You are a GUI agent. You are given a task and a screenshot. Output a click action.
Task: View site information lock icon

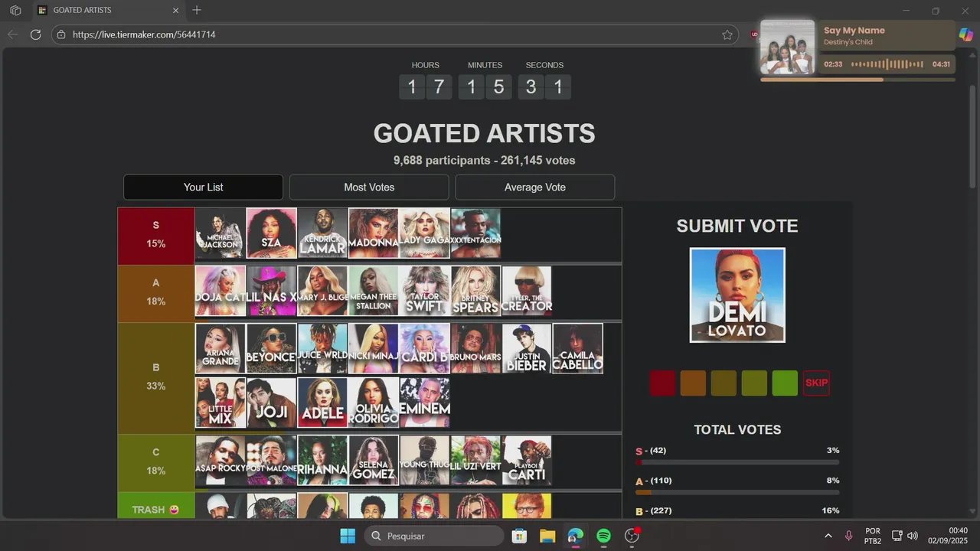pos(61,34)
